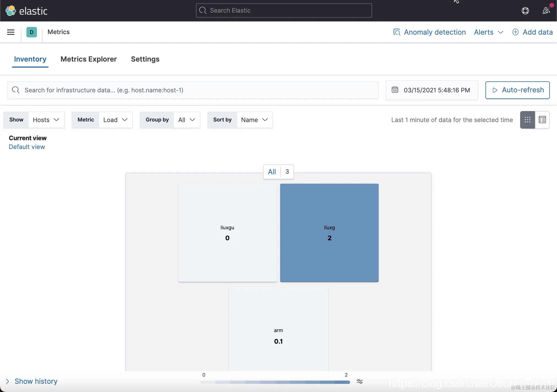Click the calendar date picker icon
557x392 pixels.
pos(395,90)
